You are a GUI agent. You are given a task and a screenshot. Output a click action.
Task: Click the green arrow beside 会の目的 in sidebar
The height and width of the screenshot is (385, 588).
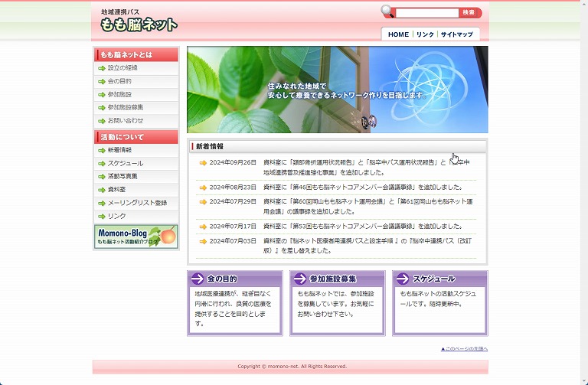(x=102, y=81)
